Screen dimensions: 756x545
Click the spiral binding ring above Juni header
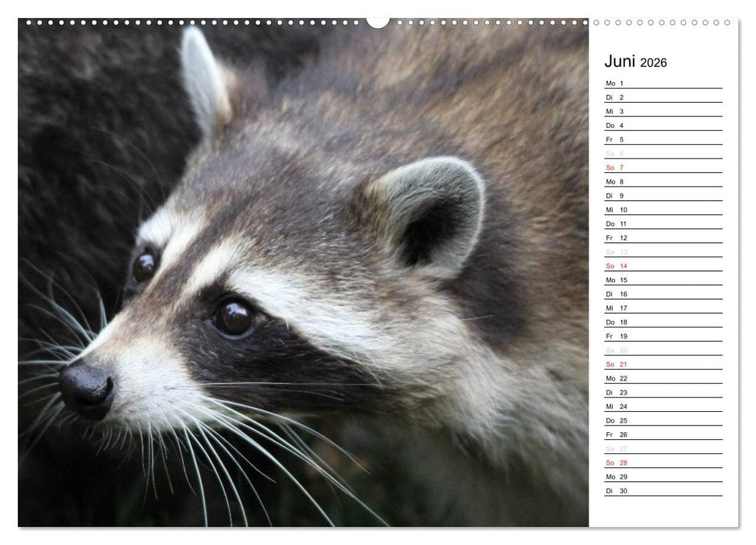click(x=638, y=23)
